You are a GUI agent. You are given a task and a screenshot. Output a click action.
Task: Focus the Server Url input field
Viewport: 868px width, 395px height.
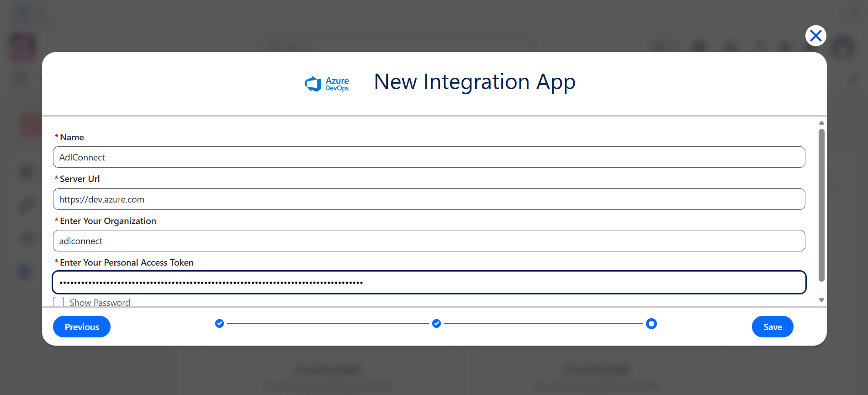click(x=429, y=199)
